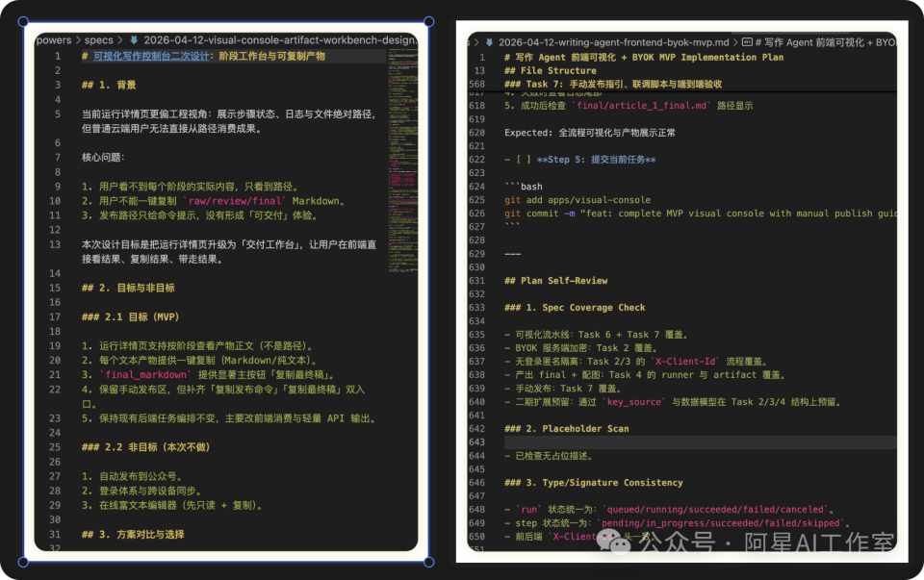Click heading '## 2. 目标与非目标'
The height and width of the screenshot is (580, 924).
coord(128,288)
